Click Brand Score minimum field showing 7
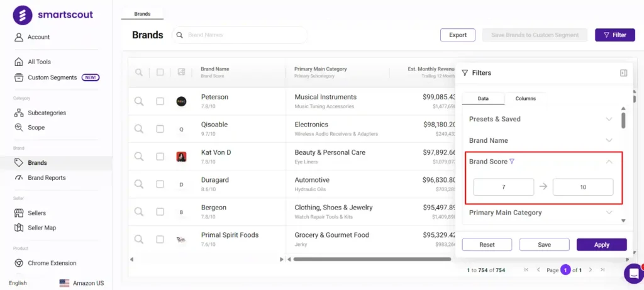This screenshot has height=290, width=644. tap(504, 187)
